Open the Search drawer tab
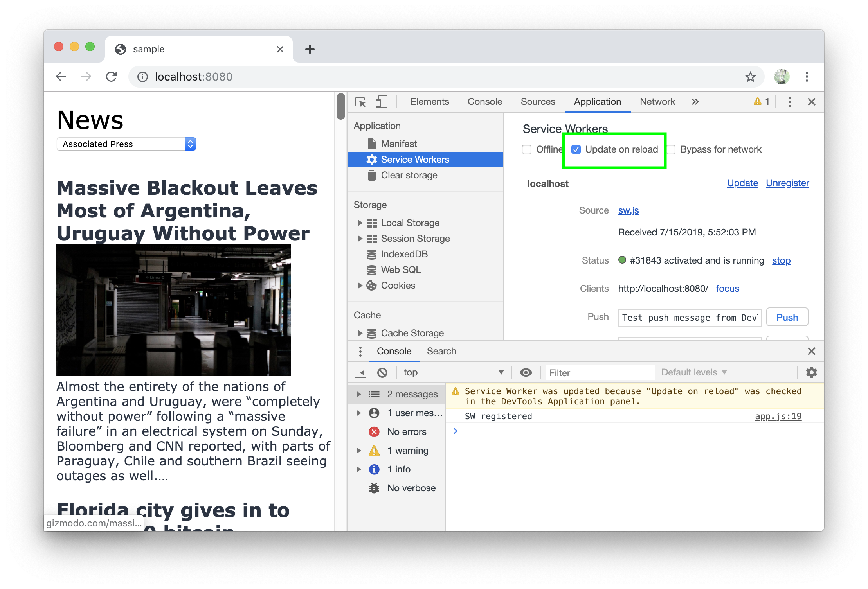 (441, 351)
